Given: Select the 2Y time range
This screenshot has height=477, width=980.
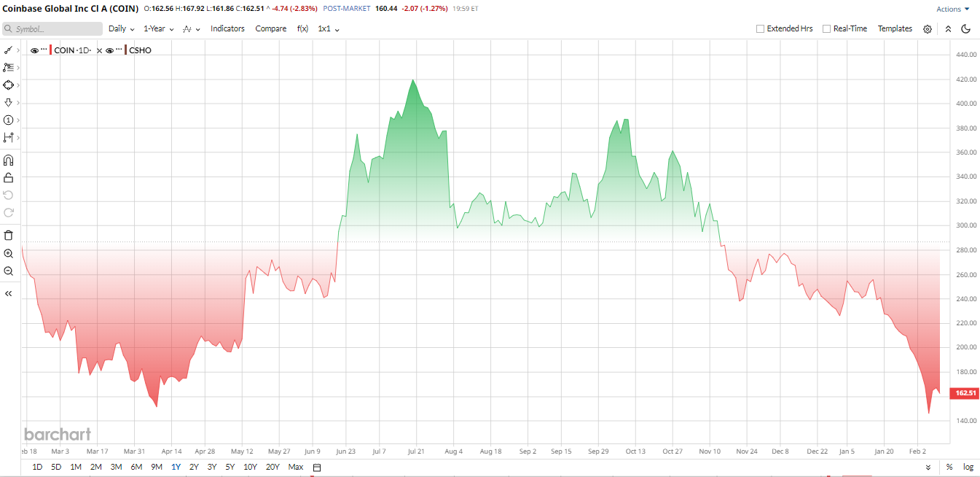Looking at the screenshot, I should [194, 467].
